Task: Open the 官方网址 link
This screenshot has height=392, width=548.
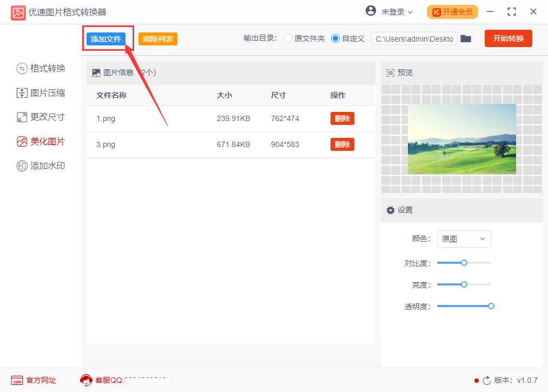Action: [41, 381]
